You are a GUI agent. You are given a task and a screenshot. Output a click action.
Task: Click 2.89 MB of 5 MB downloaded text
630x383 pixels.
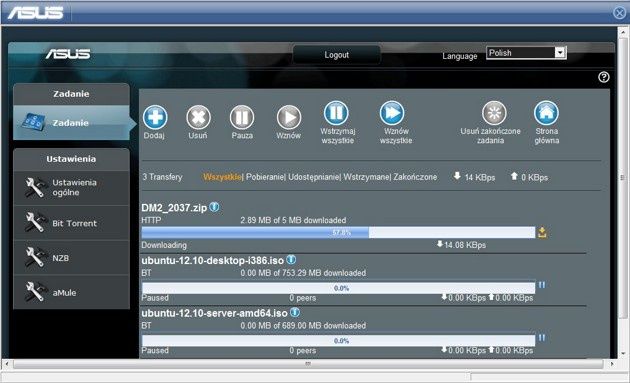point(293,220)
